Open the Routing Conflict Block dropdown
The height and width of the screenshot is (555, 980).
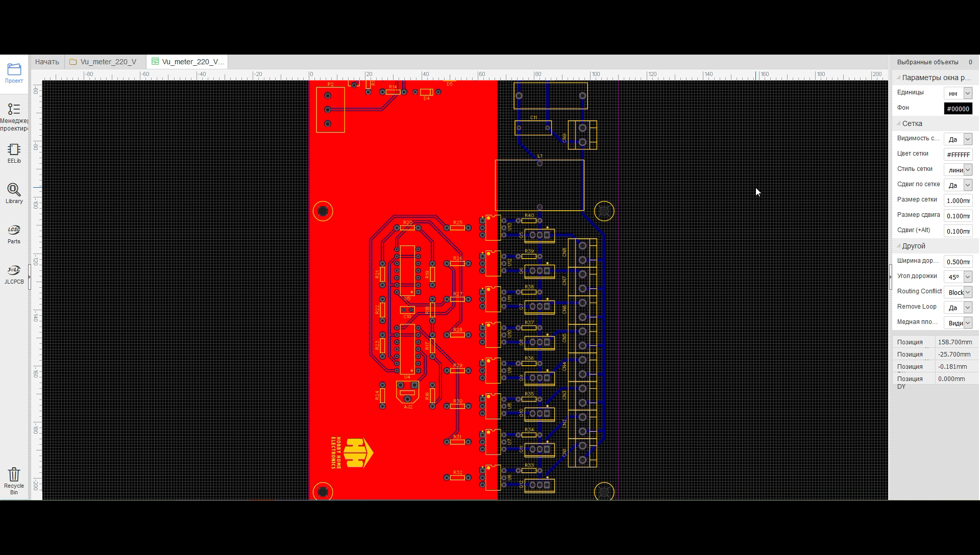click(958, 292)
